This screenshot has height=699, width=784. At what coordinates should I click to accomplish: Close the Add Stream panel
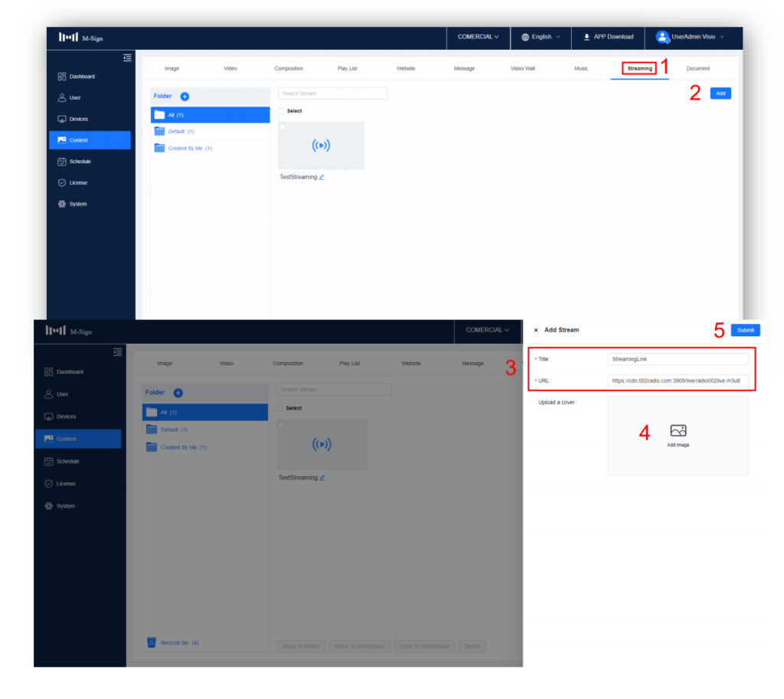[536, 330]
